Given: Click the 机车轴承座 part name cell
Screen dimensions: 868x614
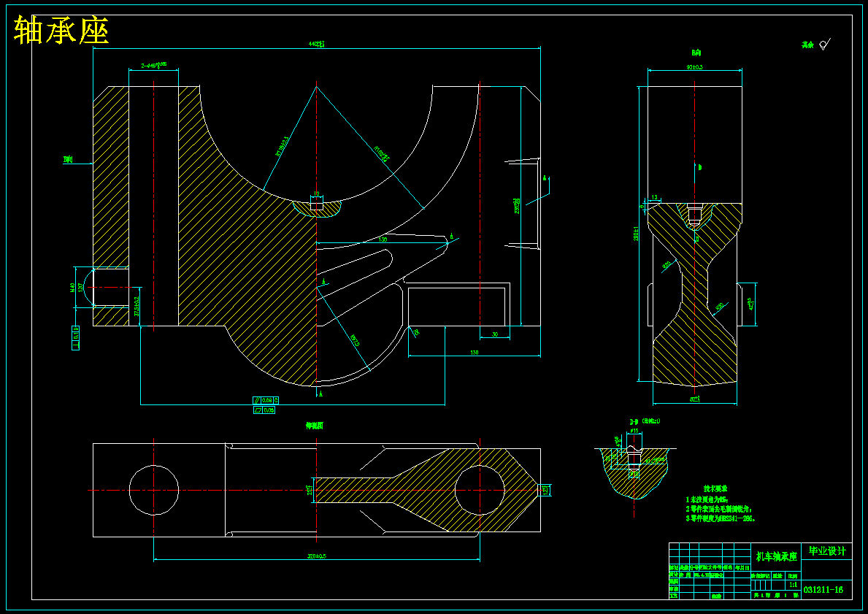Looking at the screenshot, I should click(x=776, y=556).
